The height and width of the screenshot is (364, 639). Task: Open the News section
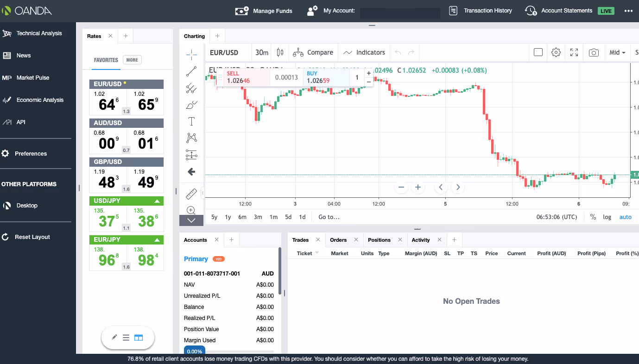(17, 56)
